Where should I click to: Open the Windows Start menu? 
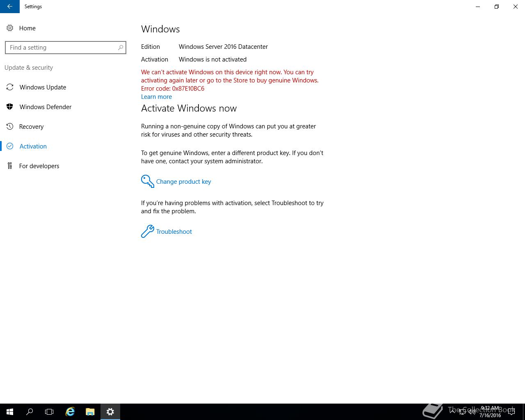tap(10, 412)
